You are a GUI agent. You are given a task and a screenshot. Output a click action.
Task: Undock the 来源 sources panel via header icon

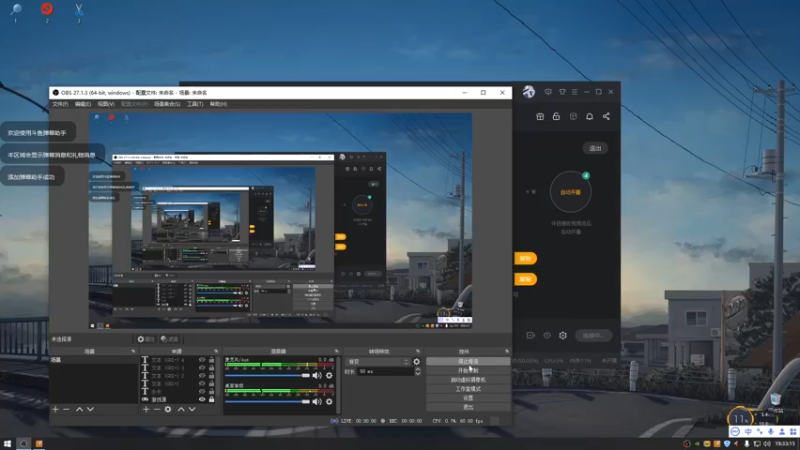[x=216, y=351]
